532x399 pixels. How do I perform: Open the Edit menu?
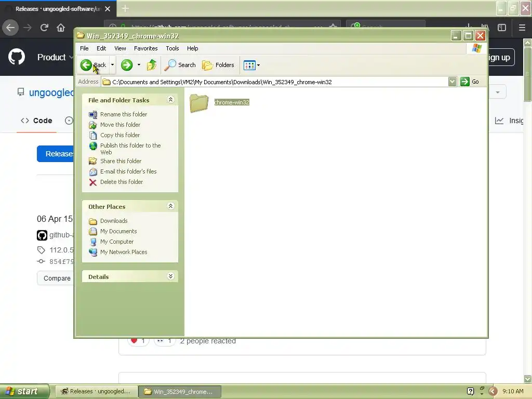(x=101, y=48)
